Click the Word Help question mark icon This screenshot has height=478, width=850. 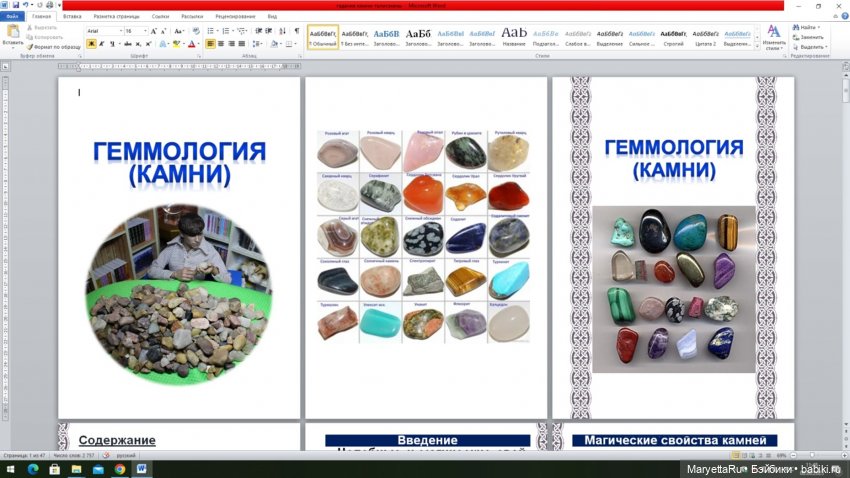(842, 16)
